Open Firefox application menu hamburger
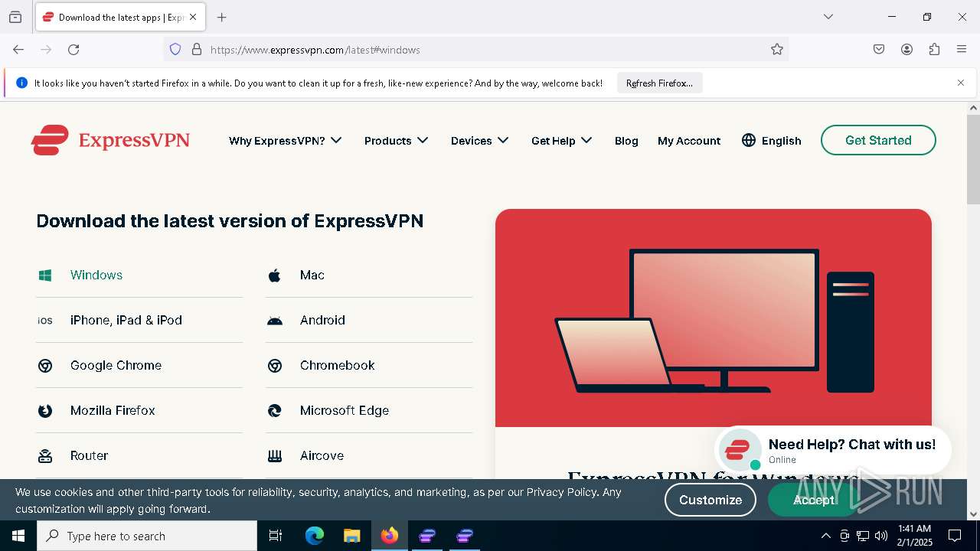The width and height of the screenshot is (980, 551). point(962,50)
